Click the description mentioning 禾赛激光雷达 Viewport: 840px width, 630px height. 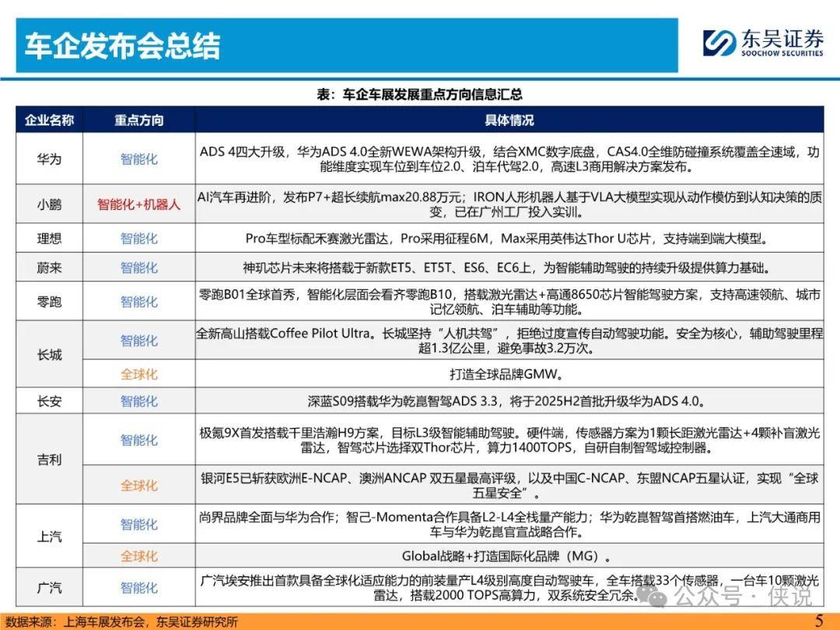[506, 239]
